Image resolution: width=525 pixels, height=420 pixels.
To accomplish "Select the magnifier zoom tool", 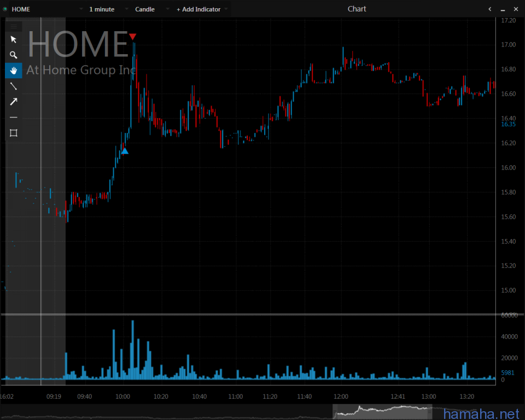I will point(13,55).
